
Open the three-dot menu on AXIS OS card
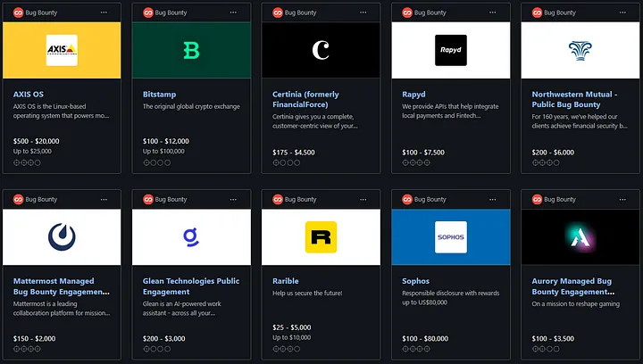[x=104, y=12]
